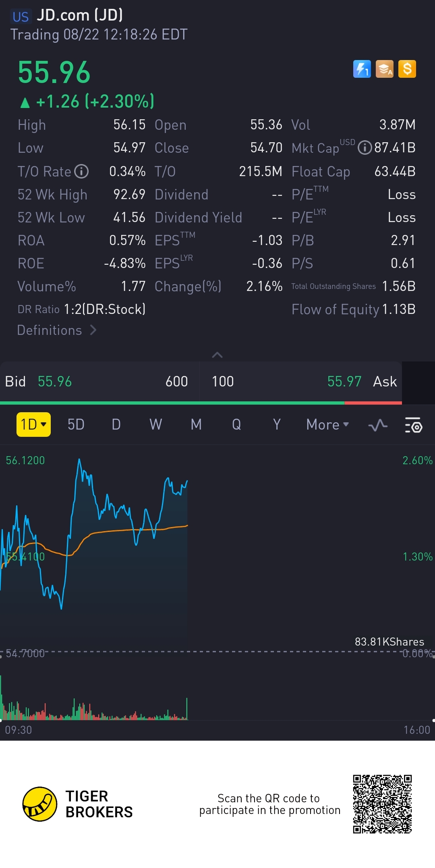The width and height of the screenshot is (435, 868).
Task: Tap the Mkt Cap info icon
Action: tap(365, 148)
